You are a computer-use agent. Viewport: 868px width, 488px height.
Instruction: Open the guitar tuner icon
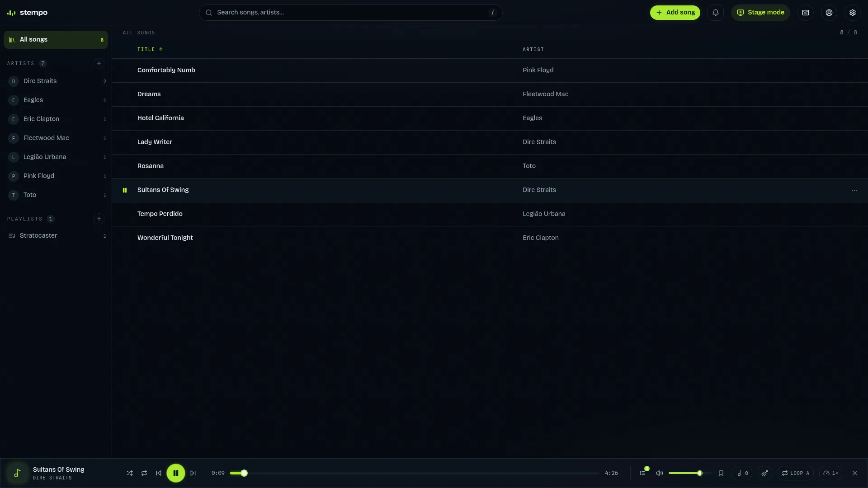pos(765,473)
